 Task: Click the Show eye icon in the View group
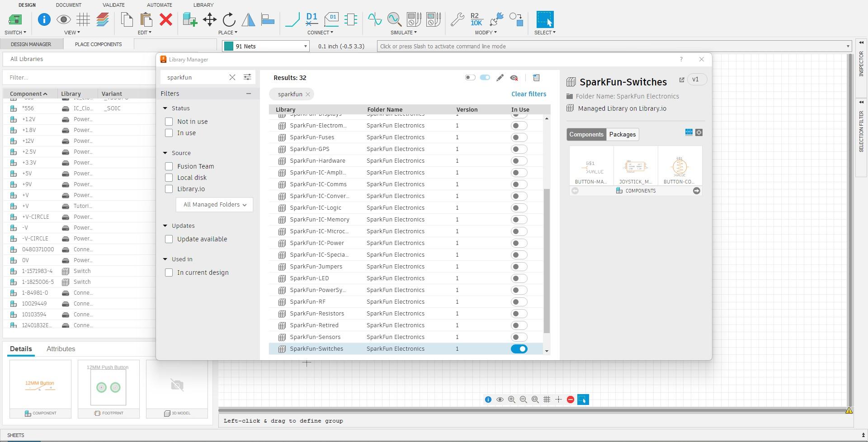pyautogui.click(x=64, y=19)
